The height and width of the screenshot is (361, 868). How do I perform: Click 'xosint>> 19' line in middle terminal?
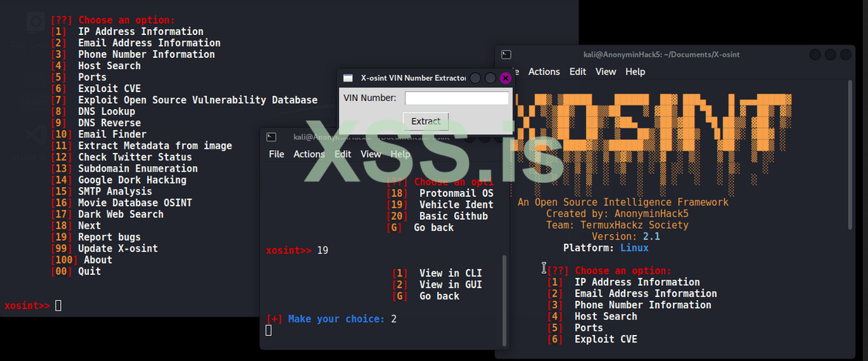tap(297, 250)
